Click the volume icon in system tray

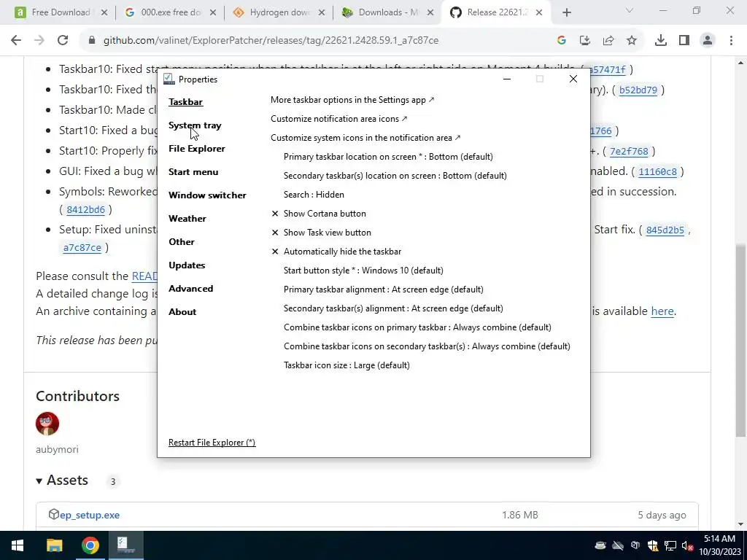pos(687,545)
